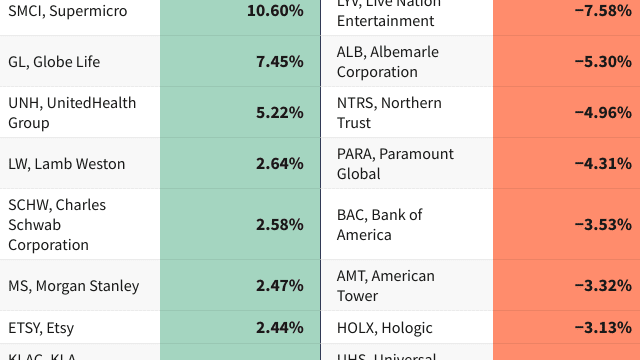Select LW, Lamb Weston entry
Image resolution: width=640 pixels, height=360 pixels.
point(67,164)
